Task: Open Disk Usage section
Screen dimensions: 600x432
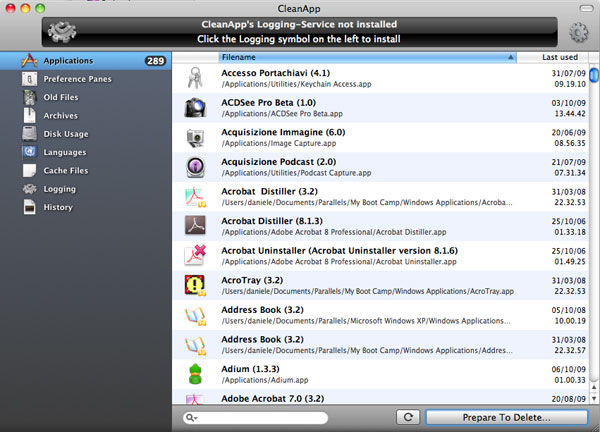Action: pyautogui.click(x=66, y=134)
